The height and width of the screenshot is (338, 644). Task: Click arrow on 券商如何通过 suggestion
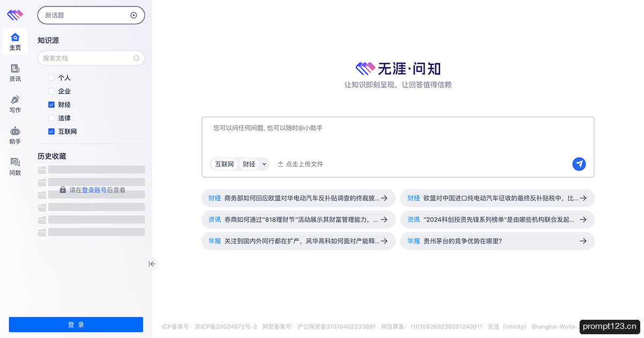(384, 219)
